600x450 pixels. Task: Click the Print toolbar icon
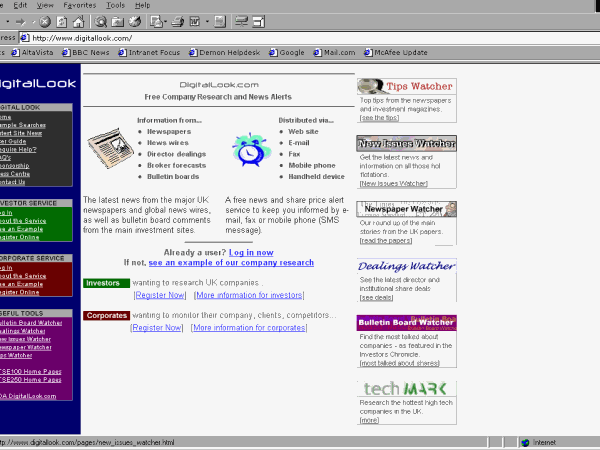click(x=176, y=21)
